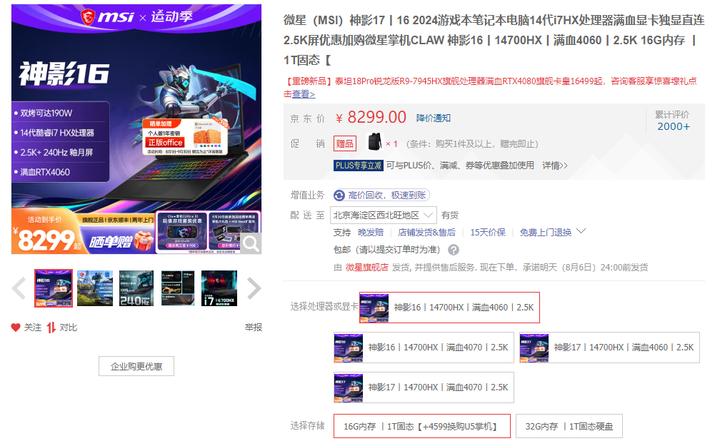Screen dimensions: 720x441
Task: Click the backpack gift icon
Action: 375,142
